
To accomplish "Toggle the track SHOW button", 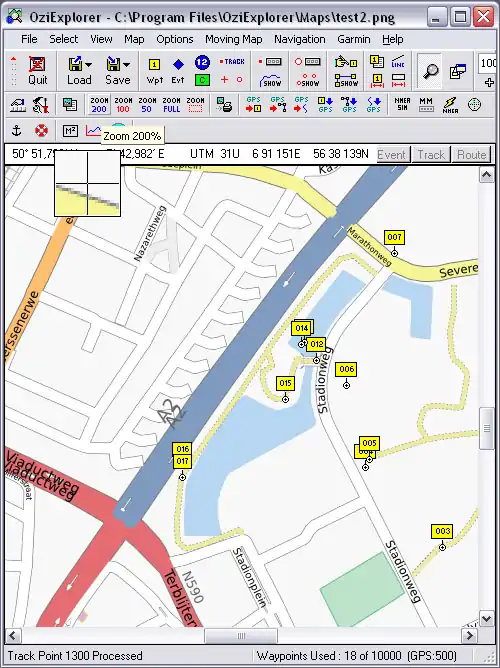I will [271, 81].
